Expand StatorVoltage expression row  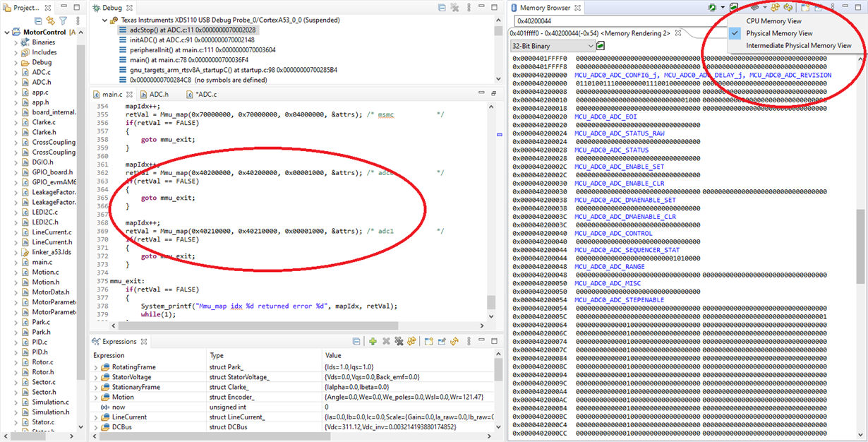(97, 377)
